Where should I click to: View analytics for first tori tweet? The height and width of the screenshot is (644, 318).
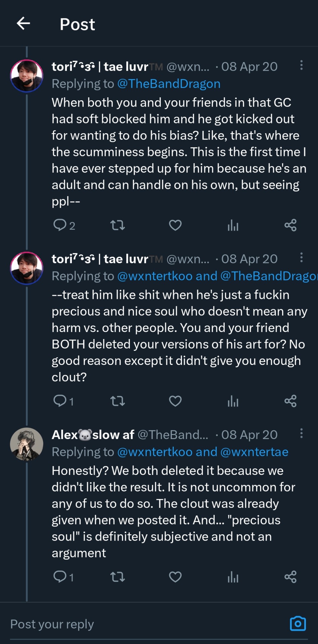[x=233, y=225]
